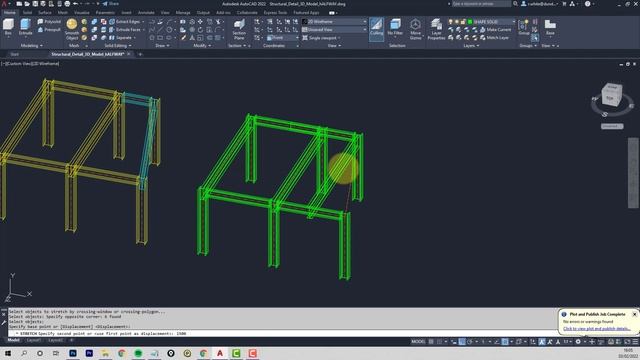Switch to the Express Tools ribbon tab

(275, 13)
